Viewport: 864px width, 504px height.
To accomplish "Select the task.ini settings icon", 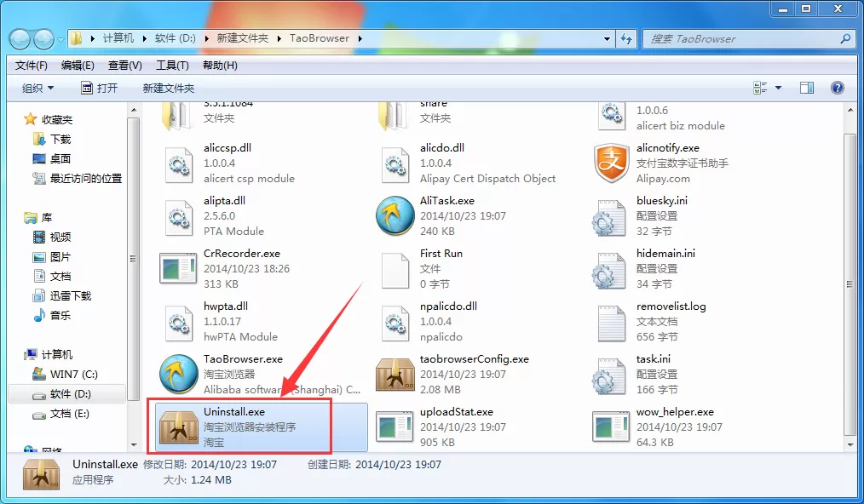I will coord(609,375).
